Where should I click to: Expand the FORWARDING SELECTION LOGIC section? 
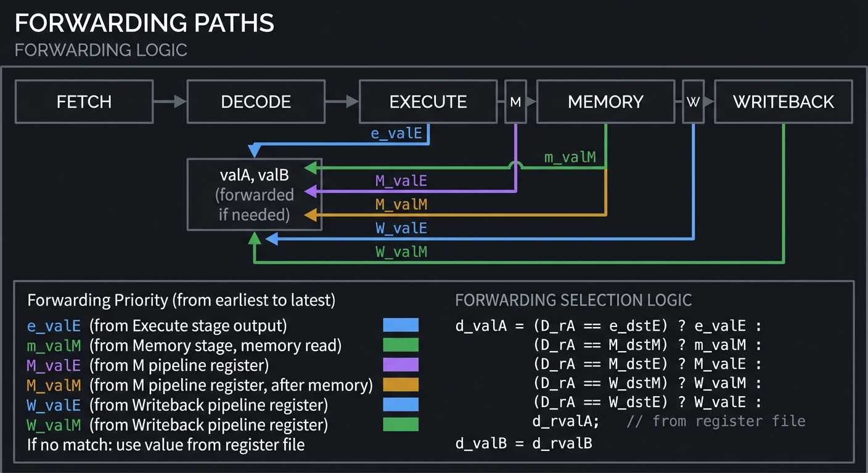(x=573, y=300)
